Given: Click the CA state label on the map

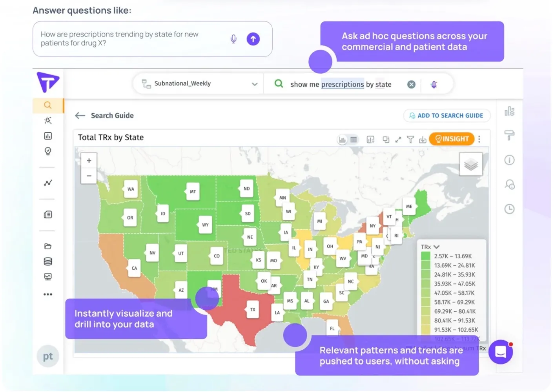Looking at the screenshot, I should (x=135, y=268).
